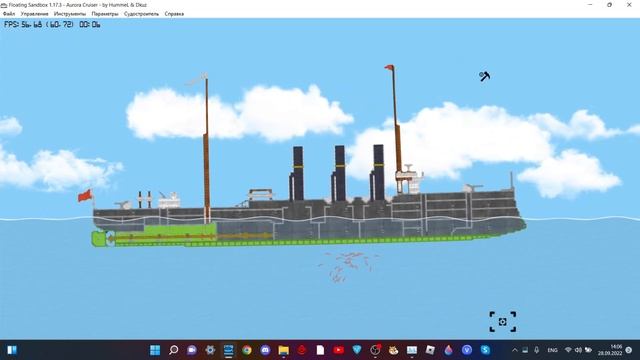Image resolution: width=640 pixels, height=360 pixels.
Task: Open File Explorer folder icon
Action: pyautogui.click(x=284, y=350)
